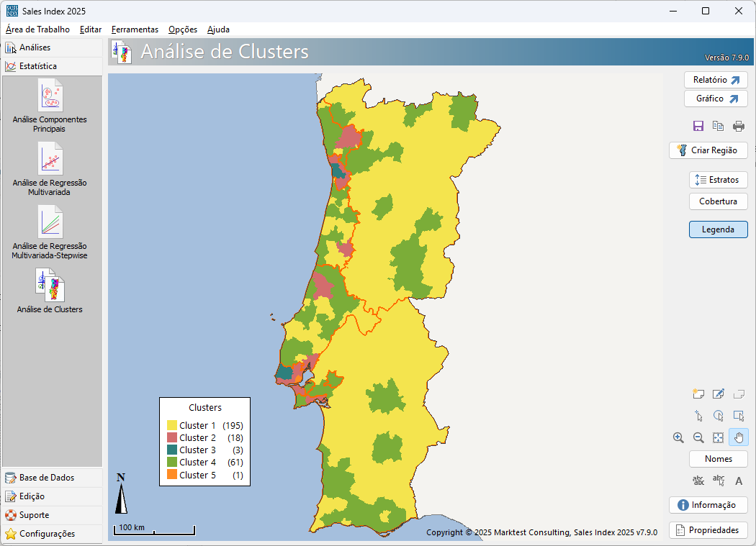The height and width of the screenshot is (546, 756).
Task: Open the Área de Trabalho menu
Action: tap(37, 29)
